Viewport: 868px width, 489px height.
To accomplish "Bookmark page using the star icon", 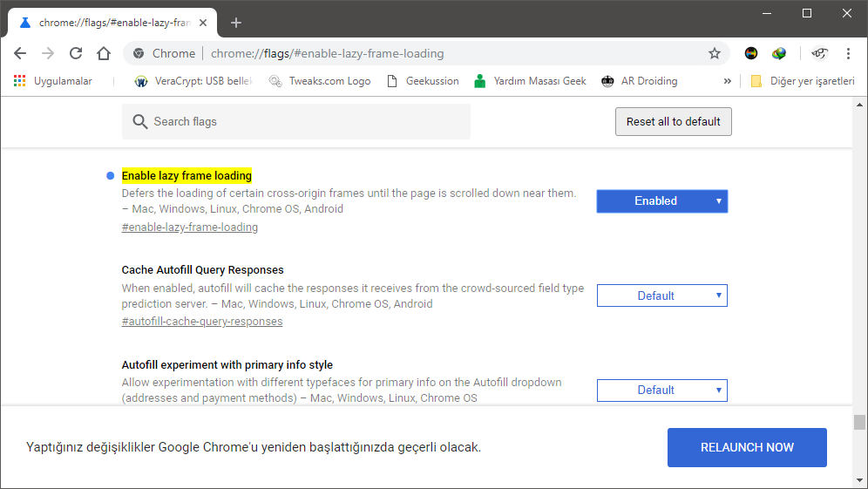I will [x=715, y=53].
